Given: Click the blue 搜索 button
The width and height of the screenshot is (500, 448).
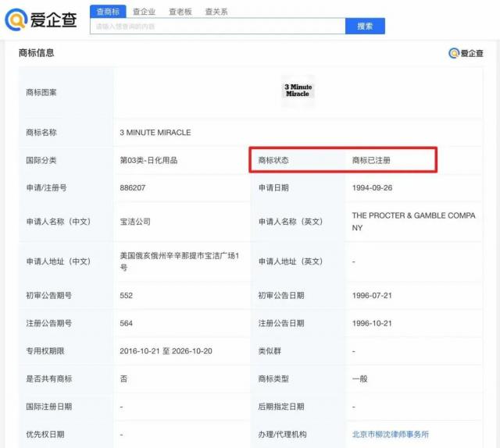Looking at the screenshot, I should point(365,26).
